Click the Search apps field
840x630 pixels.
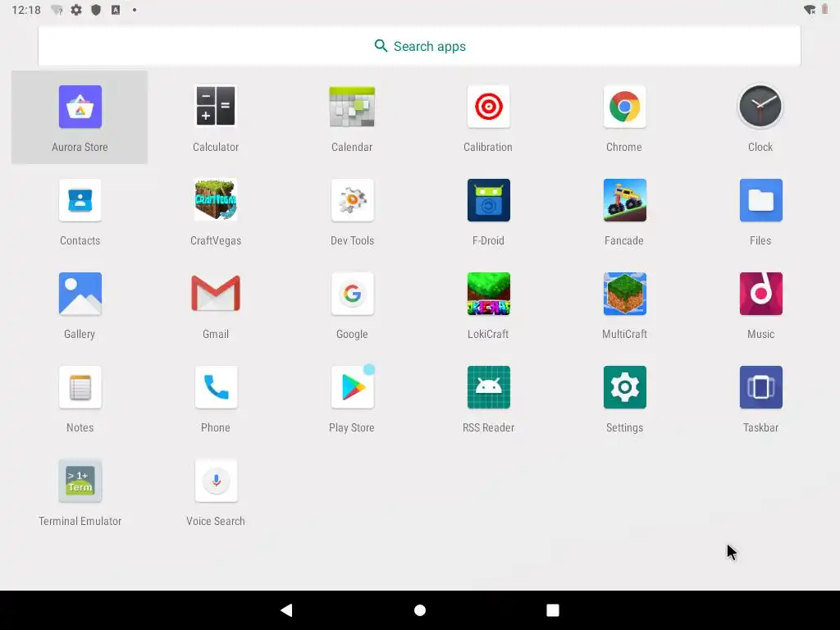coord(419,46)
